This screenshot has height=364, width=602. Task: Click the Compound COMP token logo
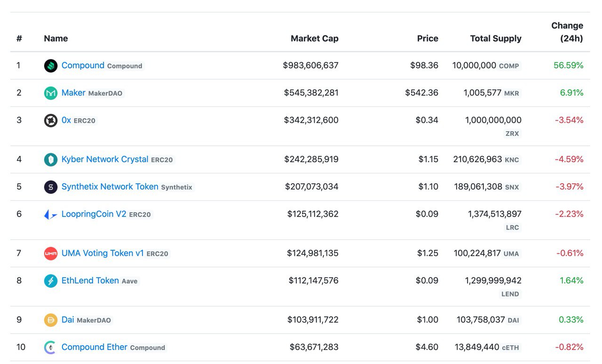coord(51,66)
